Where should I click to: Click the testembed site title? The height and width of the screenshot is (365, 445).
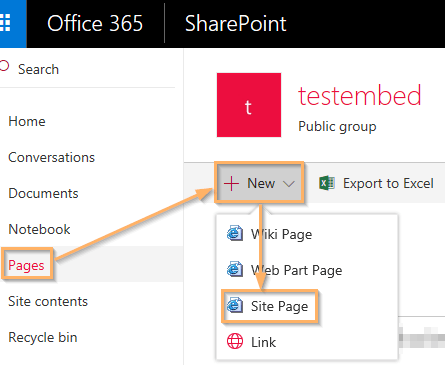point(360,96)
